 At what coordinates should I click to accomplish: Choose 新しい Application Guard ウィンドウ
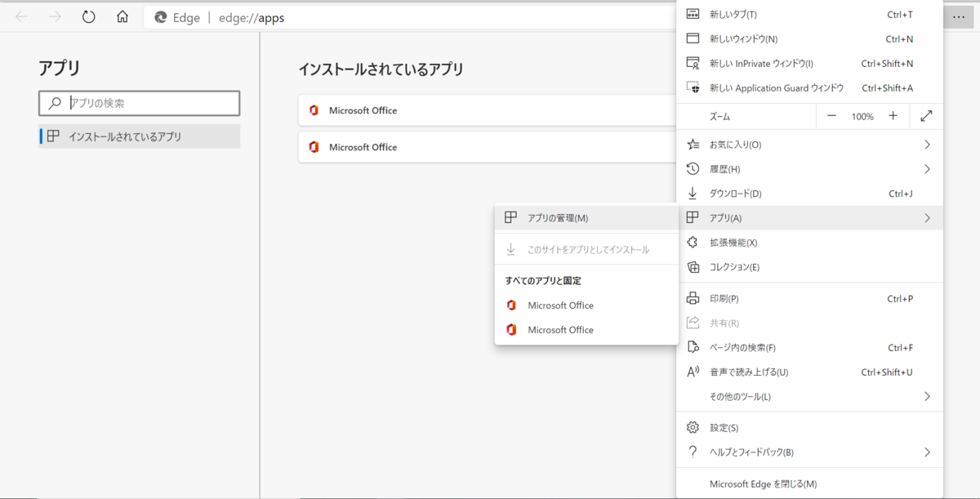click(810, 87)
